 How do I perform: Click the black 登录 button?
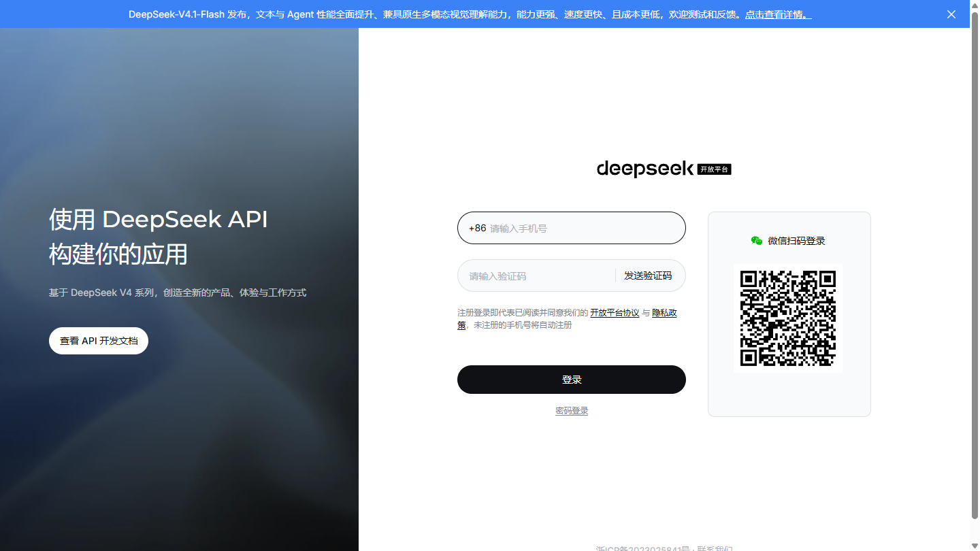pos(572,380)
